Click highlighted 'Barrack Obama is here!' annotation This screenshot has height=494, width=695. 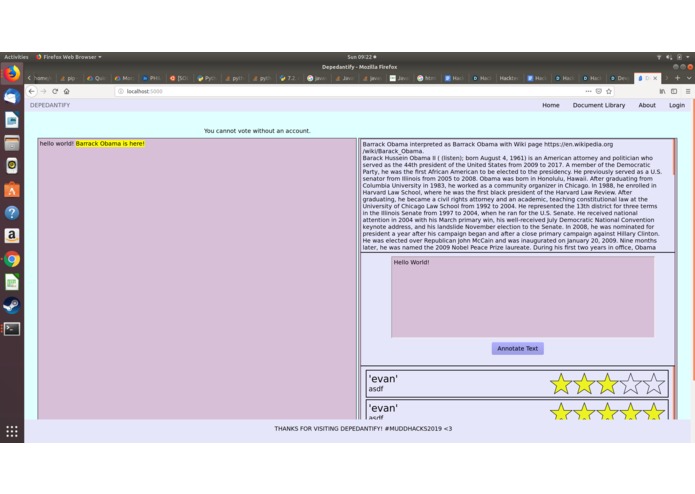tap(110, 144)
